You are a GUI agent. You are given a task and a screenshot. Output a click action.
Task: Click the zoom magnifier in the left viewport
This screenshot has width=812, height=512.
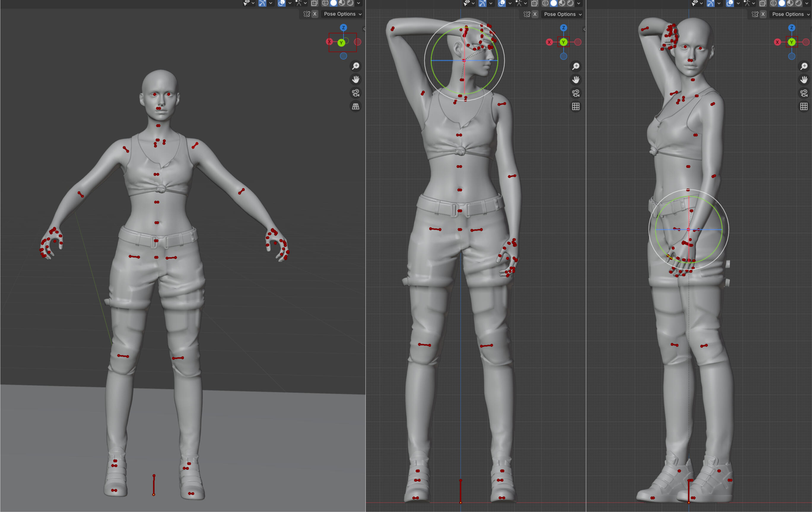click(x=355, y=66)
